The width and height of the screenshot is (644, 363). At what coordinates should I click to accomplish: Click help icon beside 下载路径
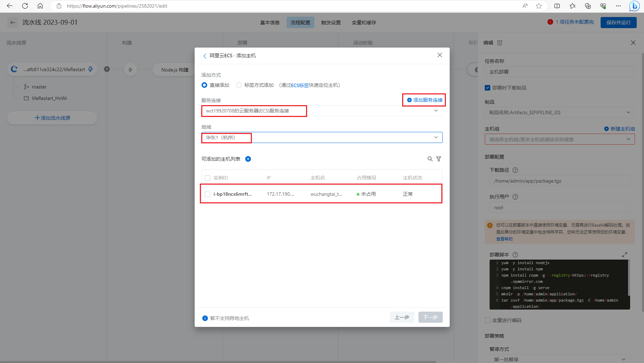pyautogui.click(x=515, y=170)
